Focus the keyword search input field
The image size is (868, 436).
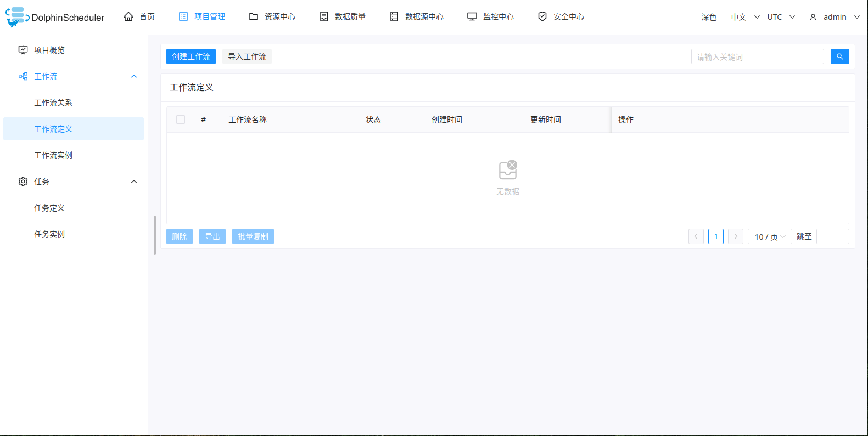click(757, 56)
